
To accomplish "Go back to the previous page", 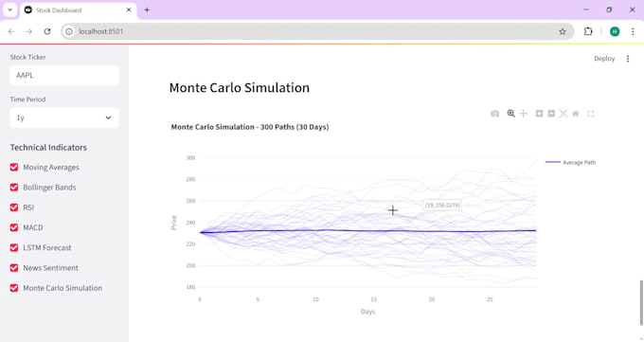I will click(11, 31).
